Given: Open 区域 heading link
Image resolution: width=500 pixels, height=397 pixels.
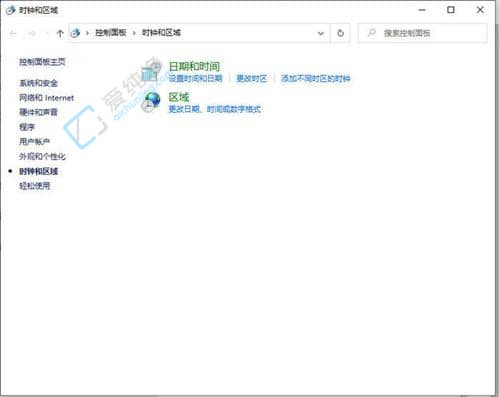Looking at the screenshot, I should pyautogui.click(x=179, y=97).
